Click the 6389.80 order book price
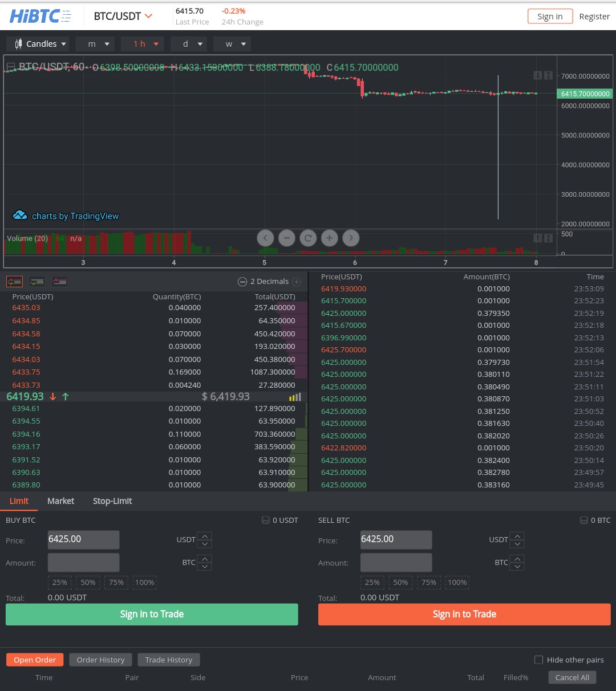 click(26, 485)
